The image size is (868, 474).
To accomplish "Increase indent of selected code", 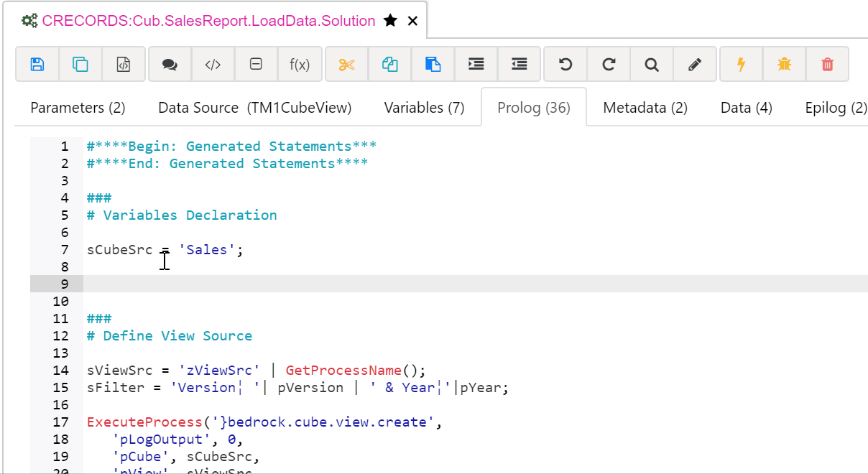I will pos(476,65).
